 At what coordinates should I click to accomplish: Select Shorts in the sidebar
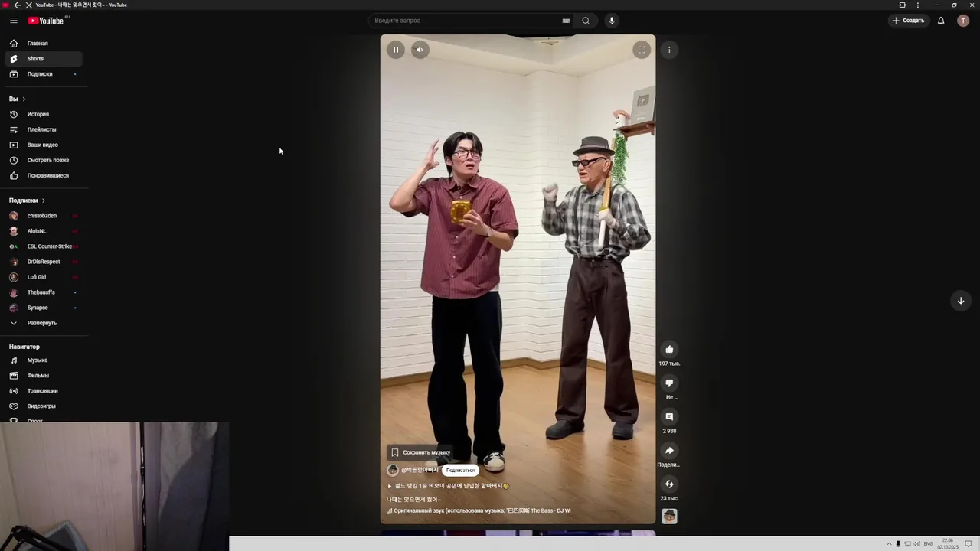tap(44, 59)
